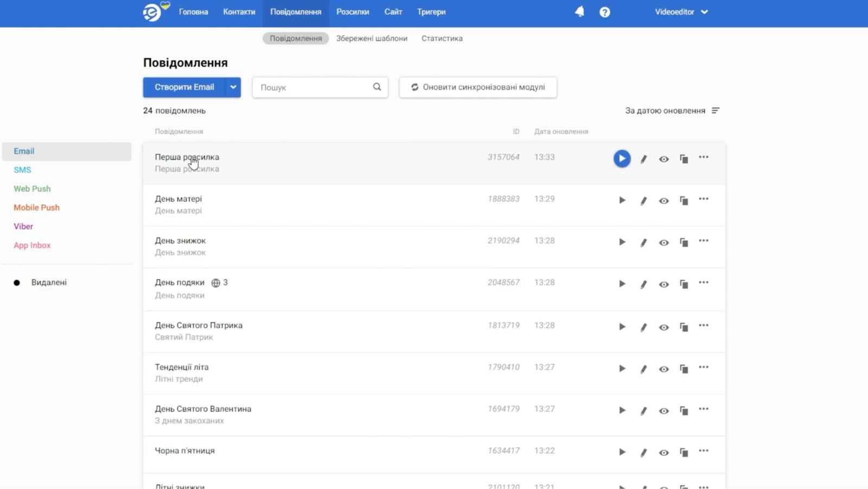Edit the 'День матері' message
This screenshot has height=489, width=868.
tap(643, 201)
